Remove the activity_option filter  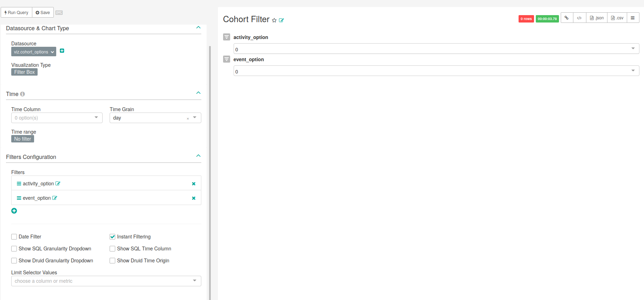(194, 184)
